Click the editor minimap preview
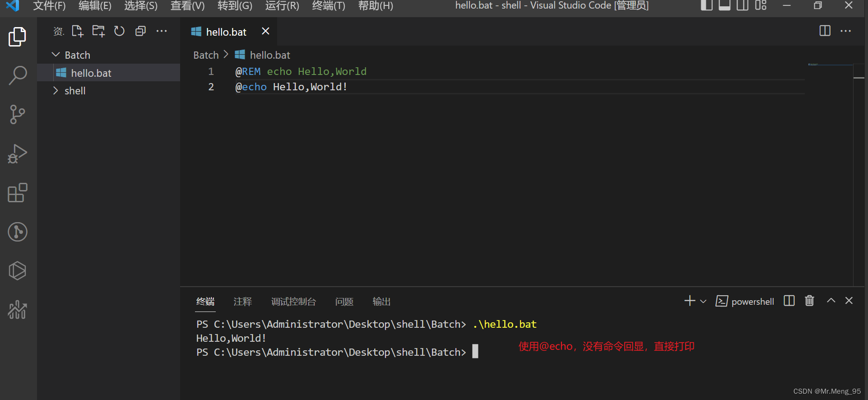Image resolution: width=868 pixels, height=400 pixels. click(x=830, y=65)
